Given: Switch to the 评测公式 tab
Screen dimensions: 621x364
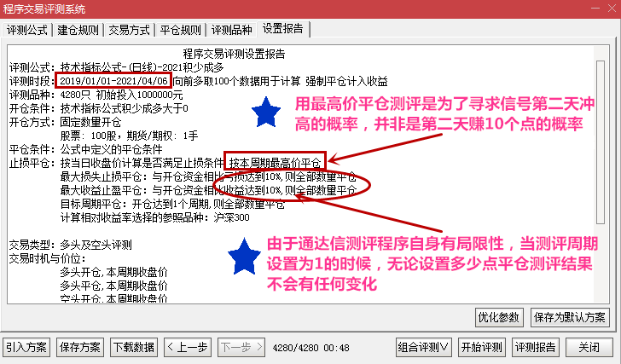Looking at the screenshot, I should click(x=27, y=30).
